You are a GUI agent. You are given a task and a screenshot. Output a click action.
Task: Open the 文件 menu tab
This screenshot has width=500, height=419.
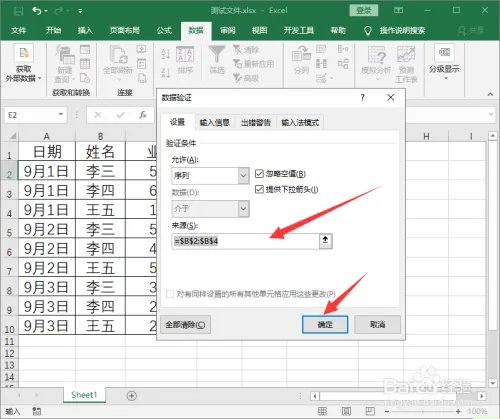pyautogui.click(x=18, y=31)
